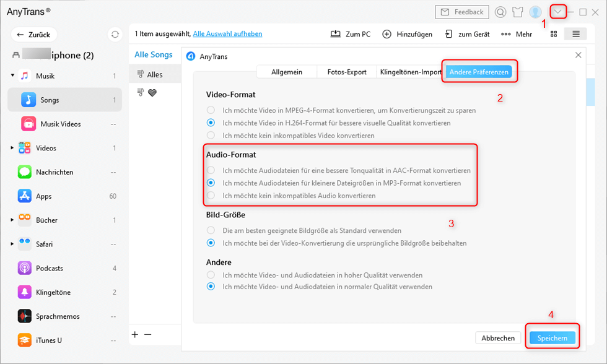The image size is (607, 364).
Task: Open the skin/theme shirt icon
Action: [x=518, y=12]
